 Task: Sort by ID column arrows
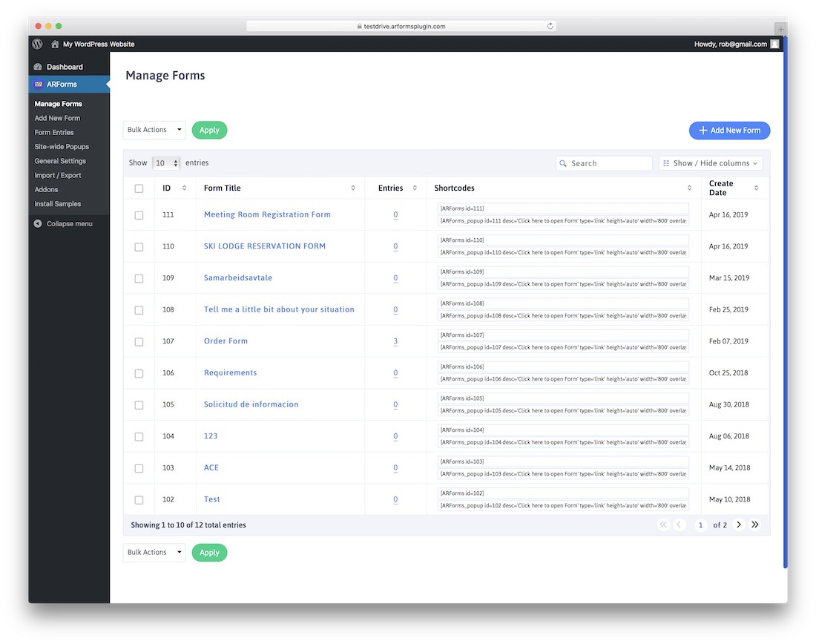click(184, 188)
